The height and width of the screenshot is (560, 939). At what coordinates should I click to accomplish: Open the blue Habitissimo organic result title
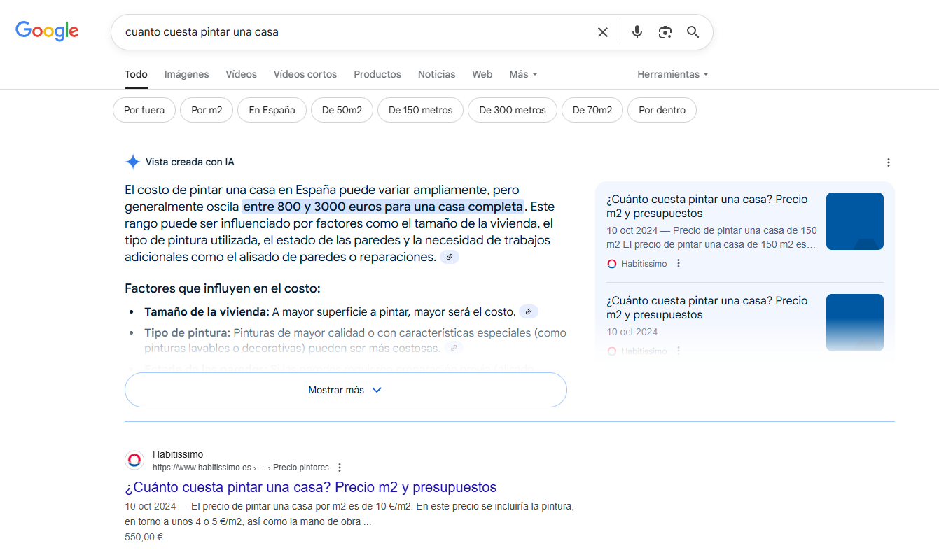tap(310, 487)
